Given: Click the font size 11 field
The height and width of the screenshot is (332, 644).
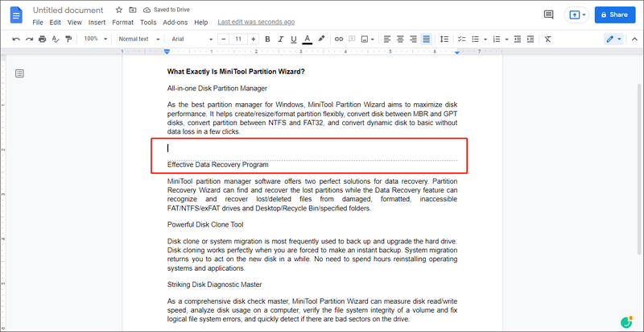Looking at the screenshot, I should point(238,39).
